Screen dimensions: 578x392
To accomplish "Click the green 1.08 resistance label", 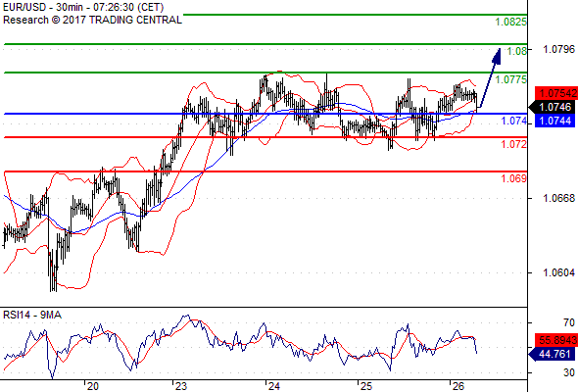I will click(517, 51).
